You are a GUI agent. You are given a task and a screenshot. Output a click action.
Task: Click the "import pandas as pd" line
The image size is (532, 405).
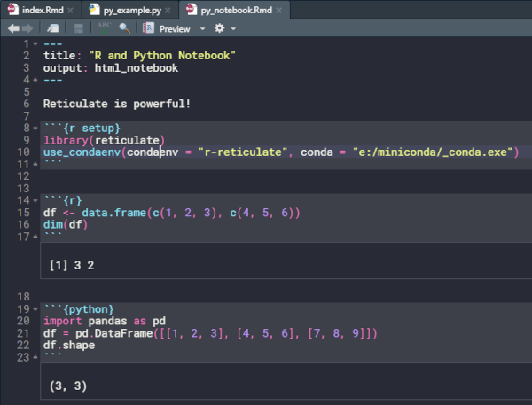(105, 321)
